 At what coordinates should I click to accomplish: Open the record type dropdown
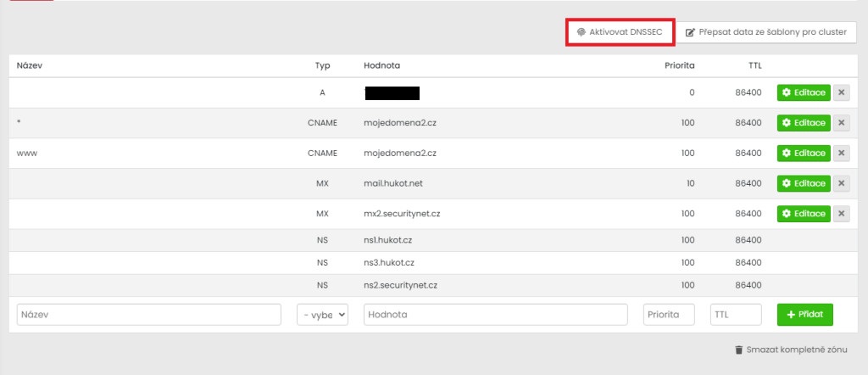pyautogui.click(x=322, y=314)
